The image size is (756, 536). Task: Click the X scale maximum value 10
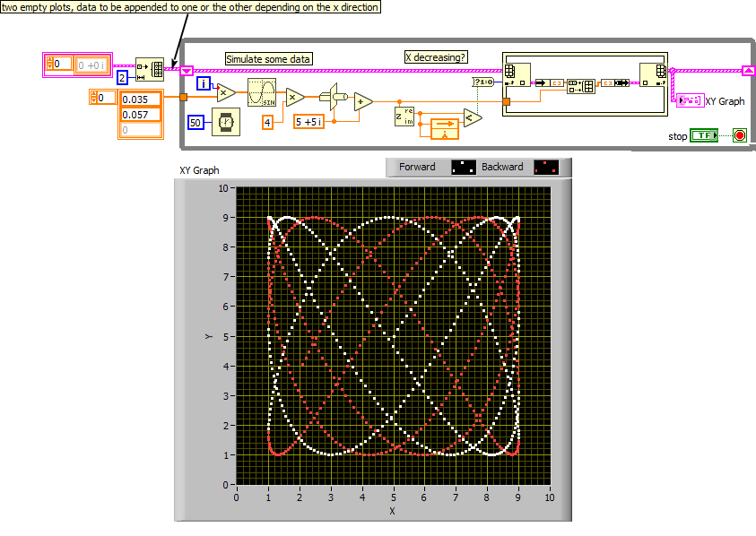click(549, 497)
